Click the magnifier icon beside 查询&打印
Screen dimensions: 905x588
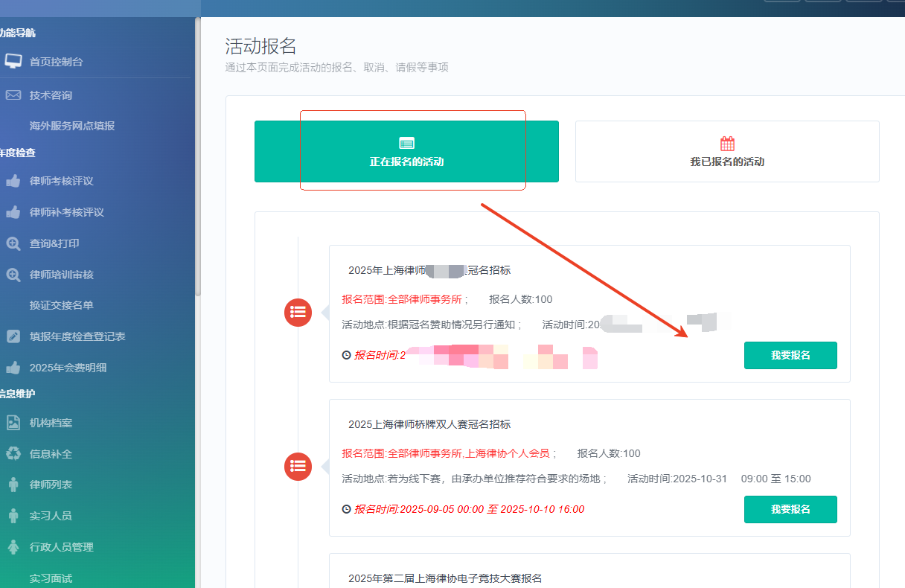point(13,243)
